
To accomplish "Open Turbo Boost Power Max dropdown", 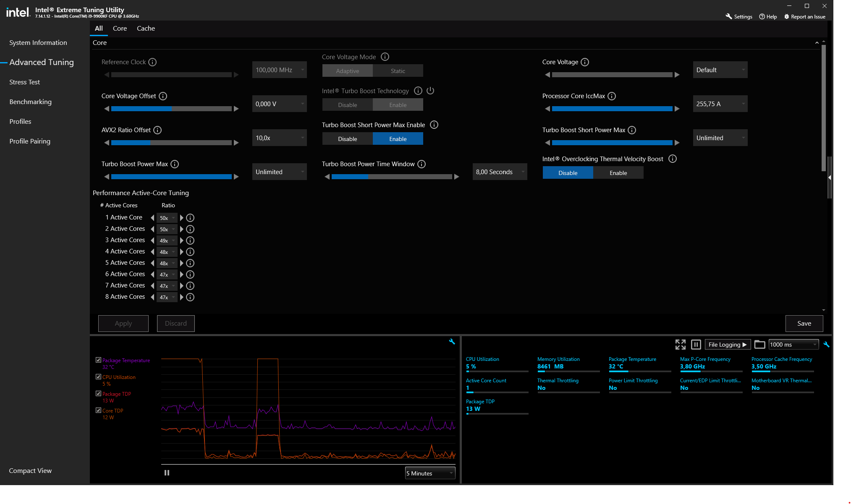I will click(280, 172).
